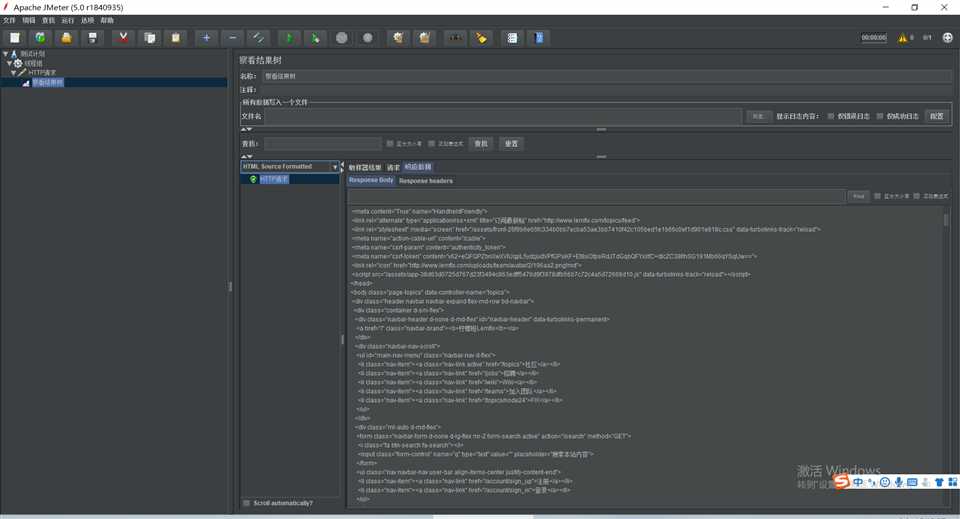Enable the 仅错误日志 errors-only checkbox

pos(831,116)
